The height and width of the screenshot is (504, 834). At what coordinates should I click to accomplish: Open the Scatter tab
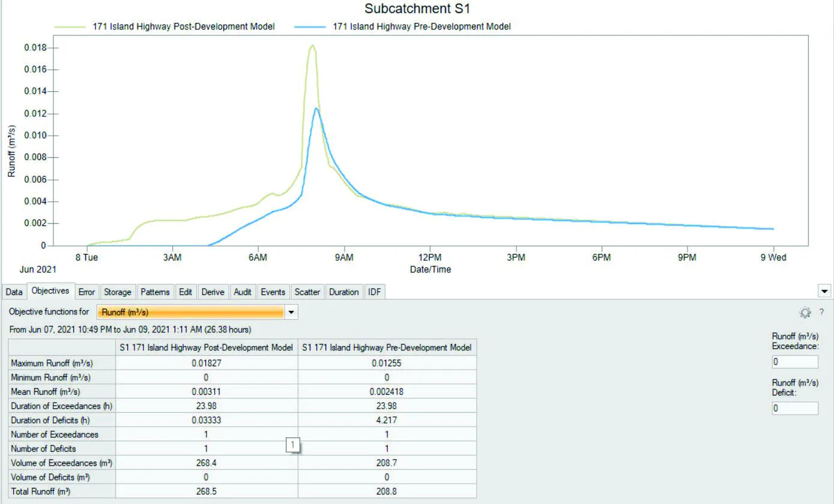tap(307, 292)
